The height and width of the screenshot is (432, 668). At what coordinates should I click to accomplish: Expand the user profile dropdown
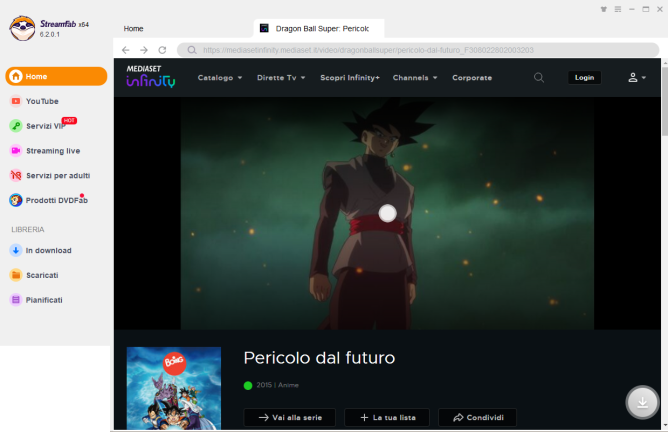[x=637, y=78]
